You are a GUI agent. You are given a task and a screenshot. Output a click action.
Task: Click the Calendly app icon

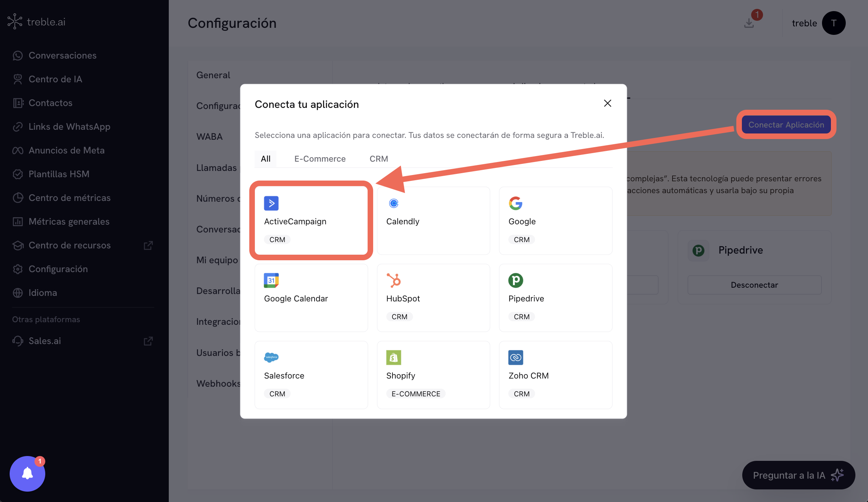click(x=394, y=203)
